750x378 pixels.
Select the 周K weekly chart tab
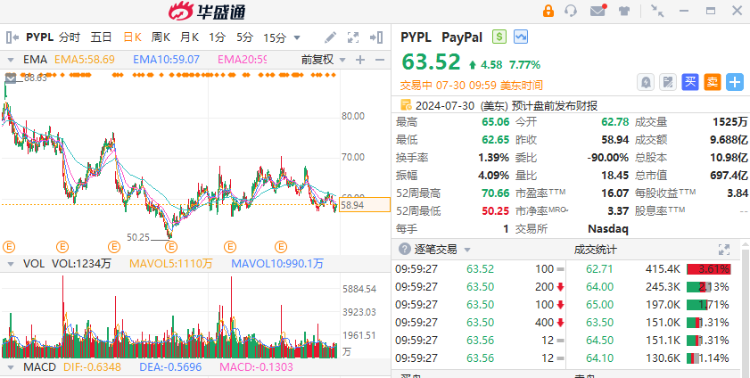point(161,37)
